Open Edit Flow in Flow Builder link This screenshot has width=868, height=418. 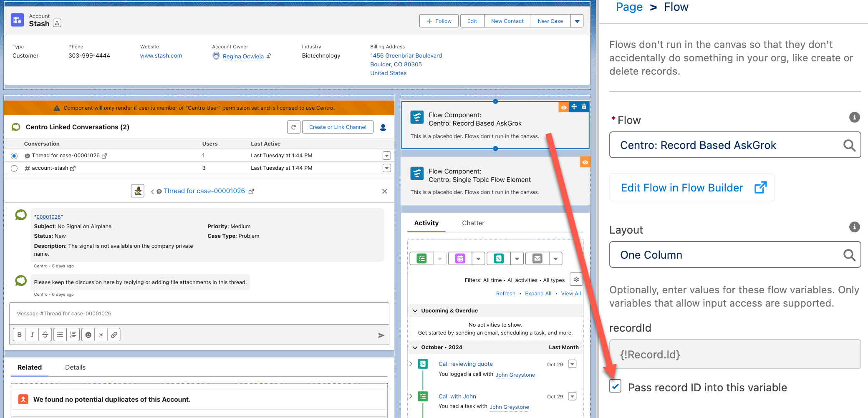pos(692,188)
